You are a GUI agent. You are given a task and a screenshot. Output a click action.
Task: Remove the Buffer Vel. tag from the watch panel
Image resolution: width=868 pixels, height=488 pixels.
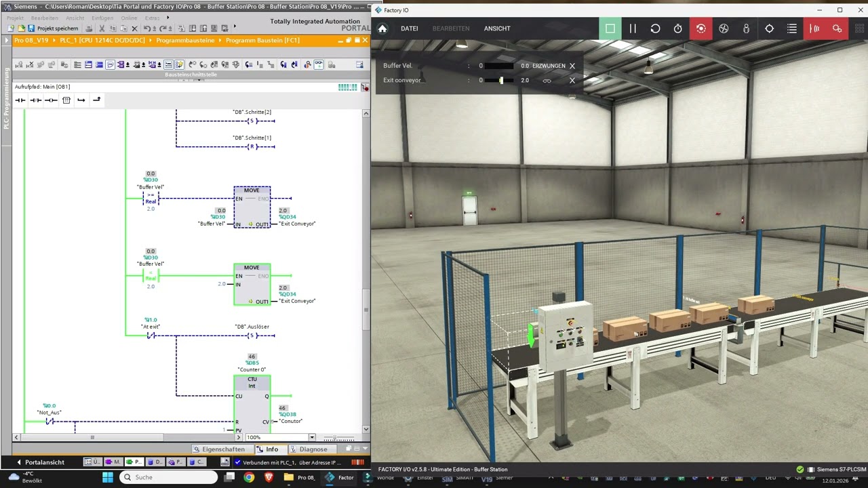tap(572, 66)
